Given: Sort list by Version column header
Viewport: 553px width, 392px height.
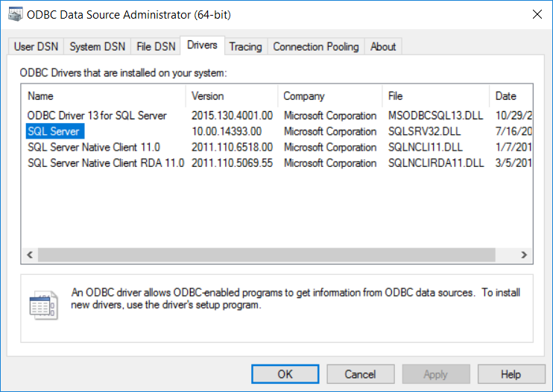Looking at the screenshot, I should point(231,96).
